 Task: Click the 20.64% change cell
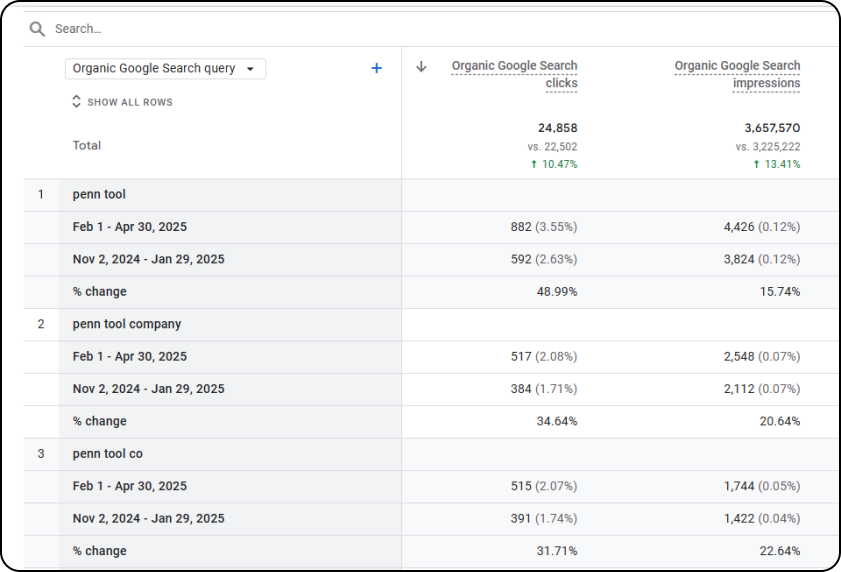(x=780, y=422)
